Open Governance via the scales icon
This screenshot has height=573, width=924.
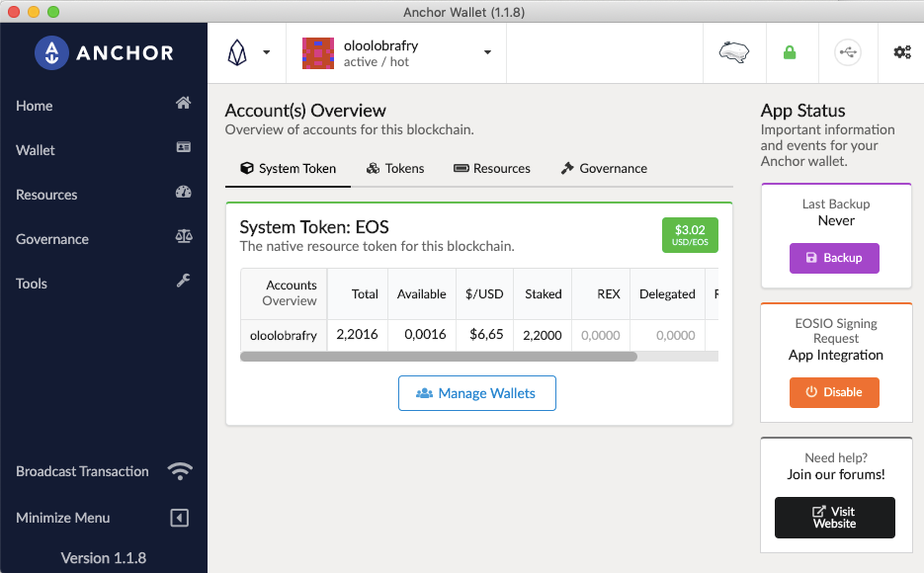tap(184, 237)
